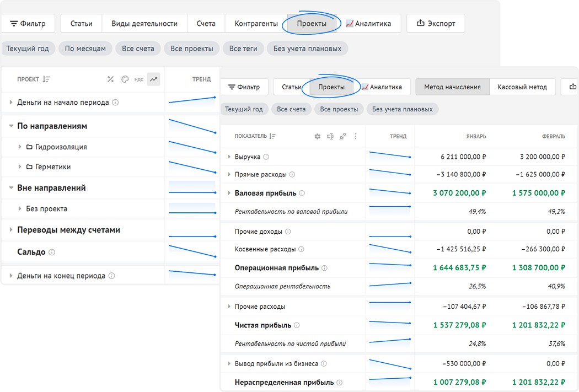The height and width of the screenshot is (392, 579).
Task: Expand the Прочие расходы row
Action: coord(229,307)
